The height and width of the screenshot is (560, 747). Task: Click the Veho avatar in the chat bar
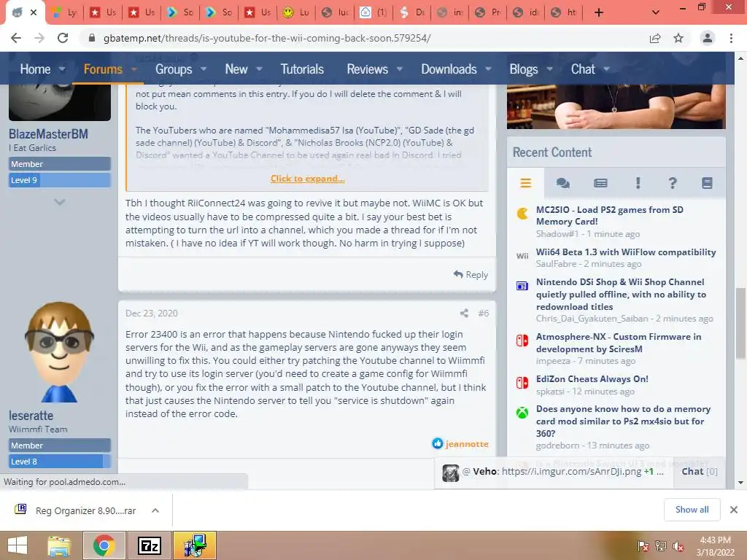[450, 472]
